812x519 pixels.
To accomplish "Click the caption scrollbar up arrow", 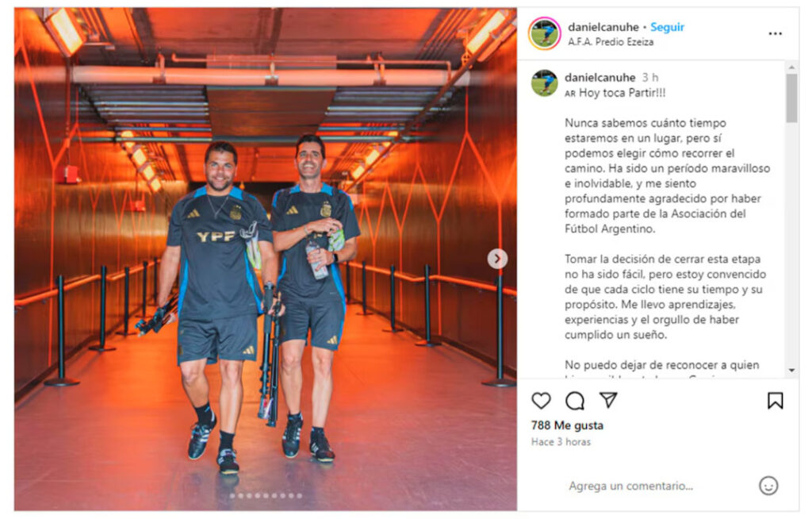I will (791, 67).
